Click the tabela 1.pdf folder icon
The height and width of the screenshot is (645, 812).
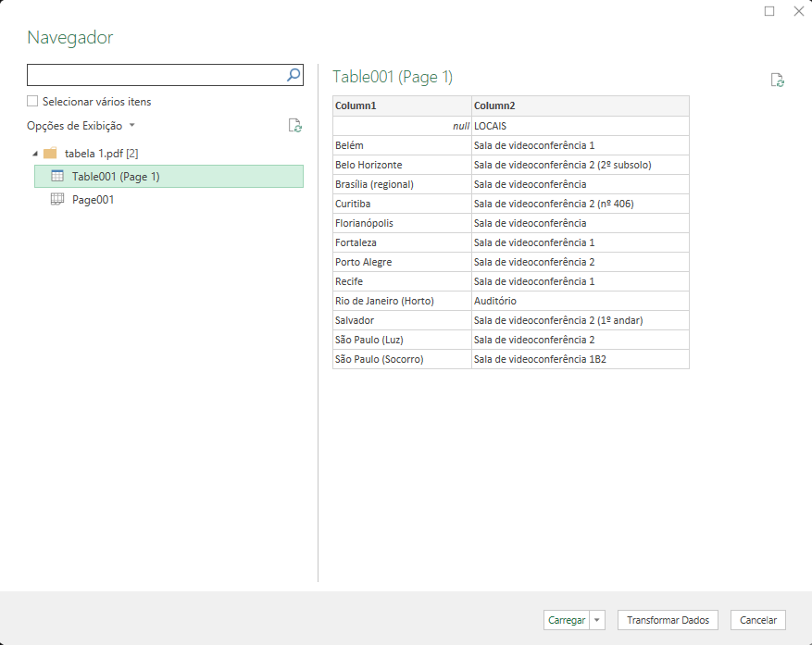50,154
